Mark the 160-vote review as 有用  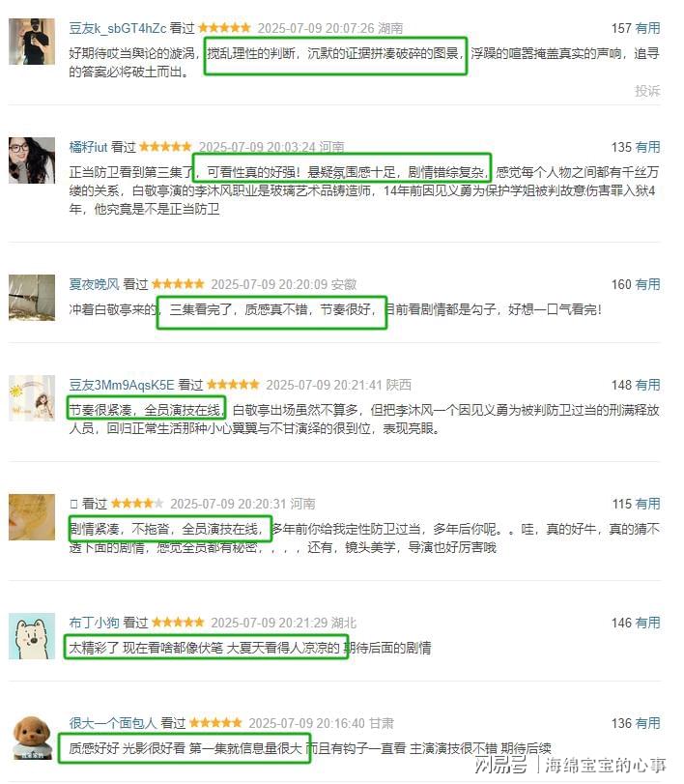[x=648, y=284]
